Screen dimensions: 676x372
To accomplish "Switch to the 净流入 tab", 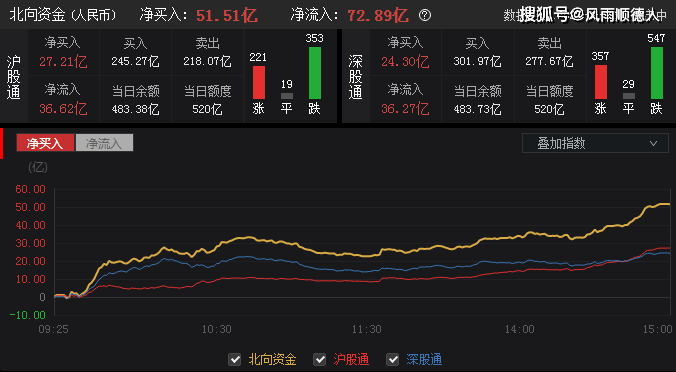I will coord(104,143).
